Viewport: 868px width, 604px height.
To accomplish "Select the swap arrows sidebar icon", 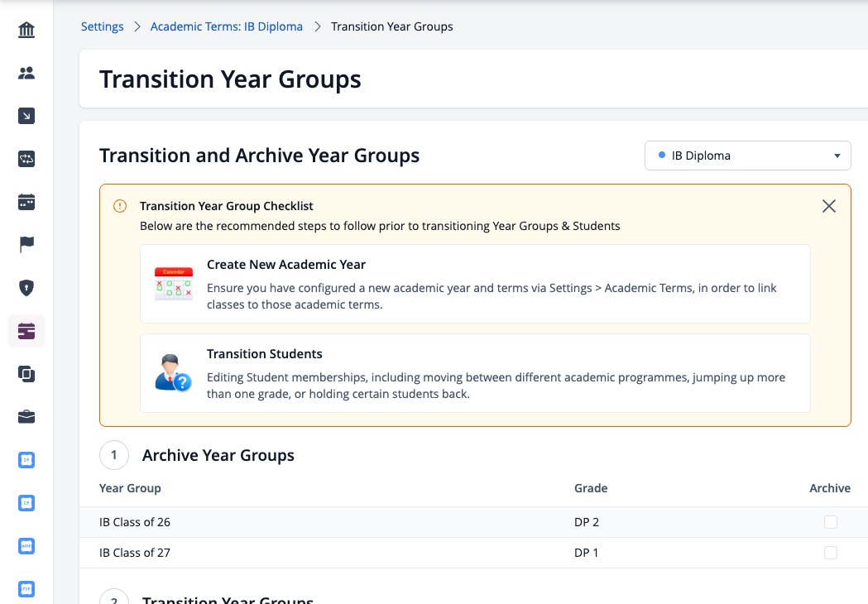I will 26,159.
